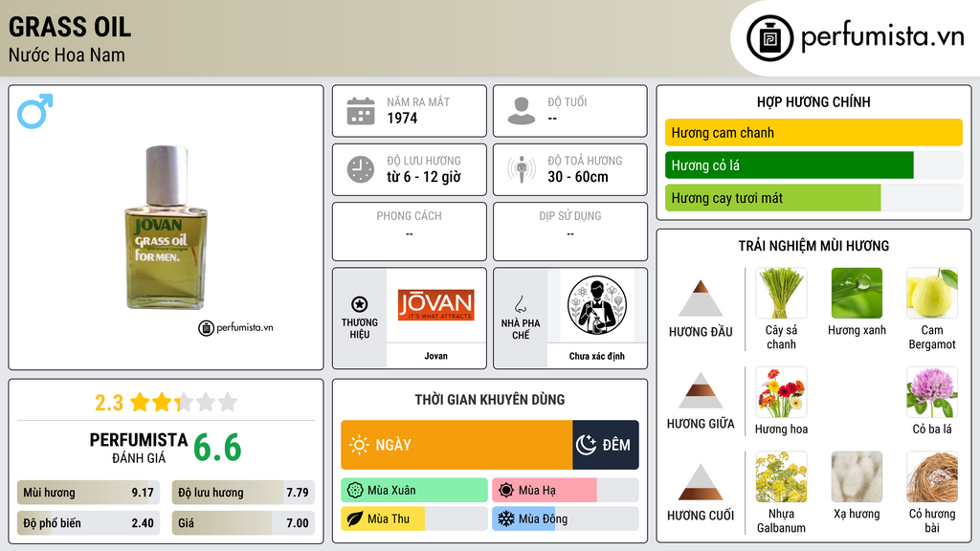Click the Thời gian khuyên dùng heading
Image resolution: width=980 pixels, height=551 pixels.
[490, 399]
